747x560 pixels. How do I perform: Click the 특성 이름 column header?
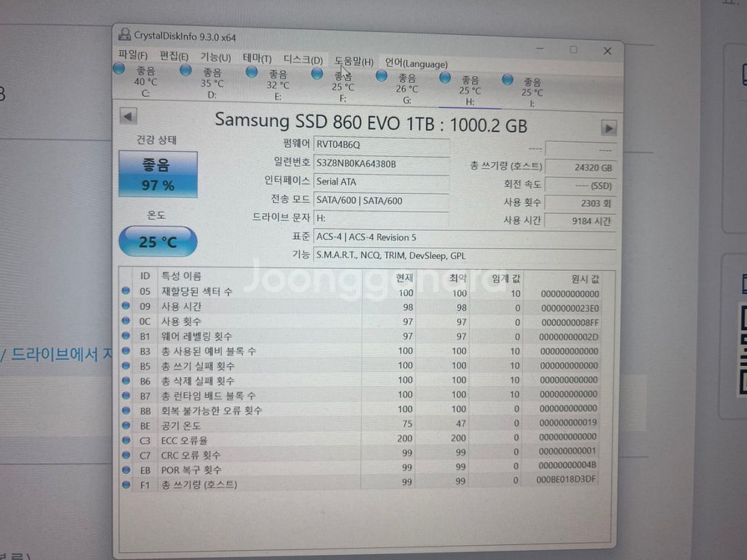(x=181, y=276)
